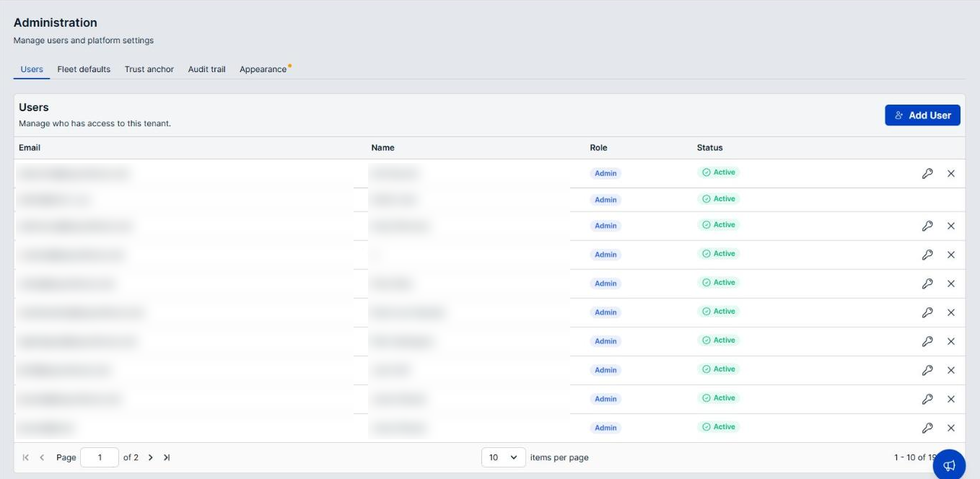Switch to the Fleet defaults tab
The height and width of the screenshot is (479, 980).
(x=84, y=69)
